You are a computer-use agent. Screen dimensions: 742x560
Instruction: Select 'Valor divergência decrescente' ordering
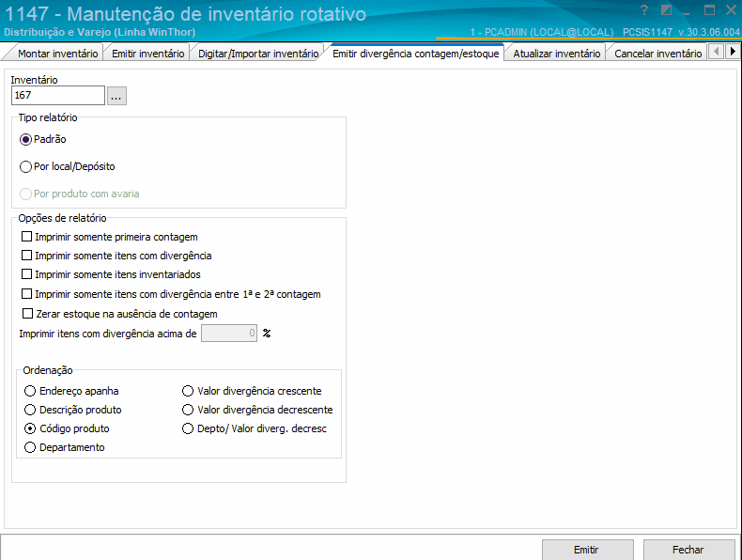coord(189,410)
